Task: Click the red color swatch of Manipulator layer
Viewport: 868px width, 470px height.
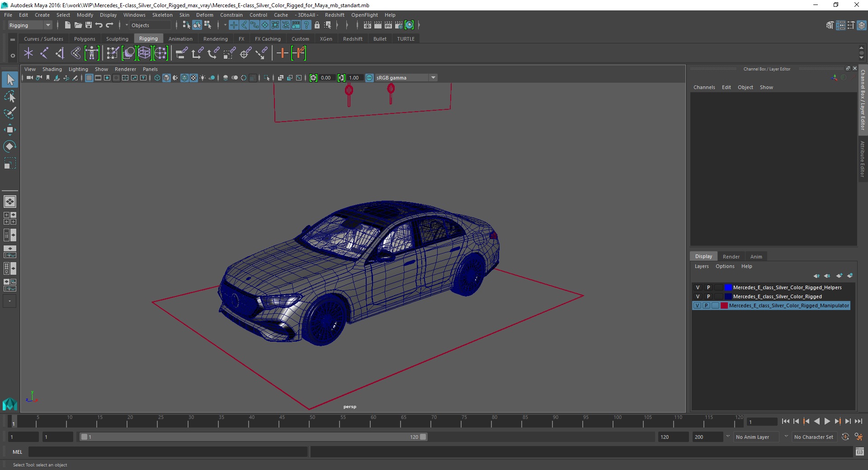Action: pyautogui.click(x=724, y=305)
